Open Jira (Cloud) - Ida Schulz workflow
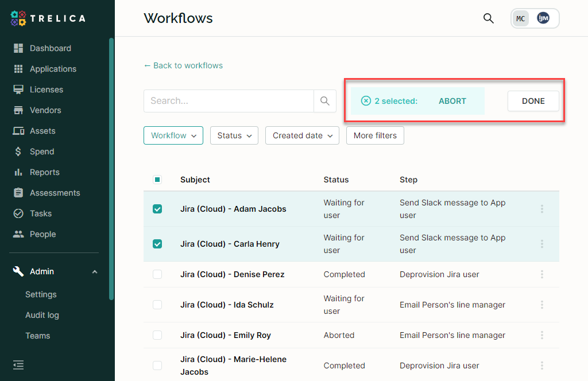 click(227, 305)
